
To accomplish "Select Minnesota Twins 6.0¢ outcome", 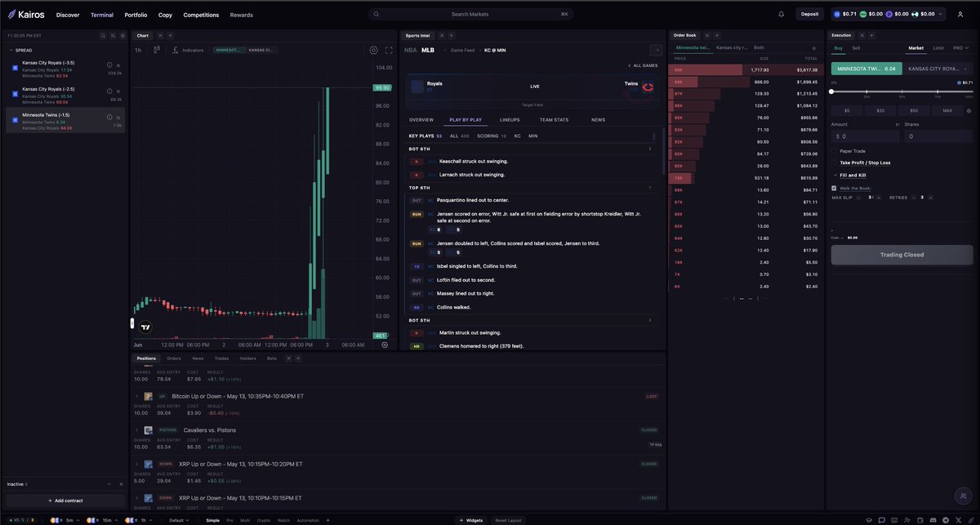I will pos(866,69).
